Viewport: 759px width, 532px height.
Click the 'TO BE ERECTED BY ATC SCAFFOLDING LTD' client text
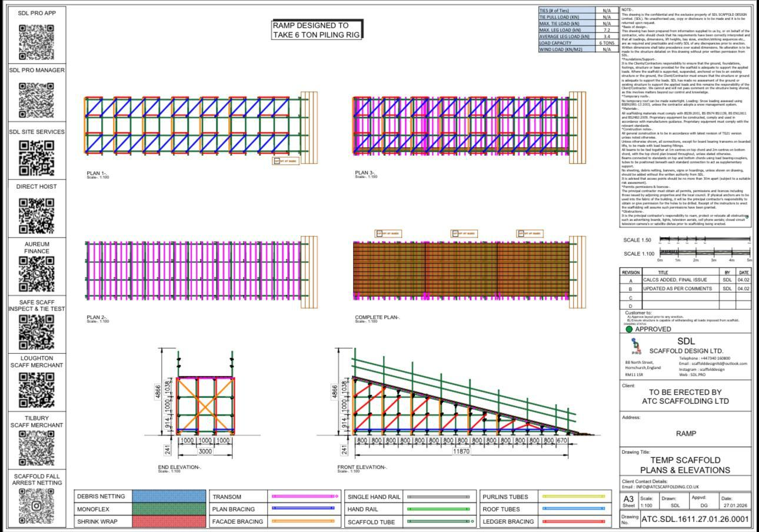pos(685,397)
